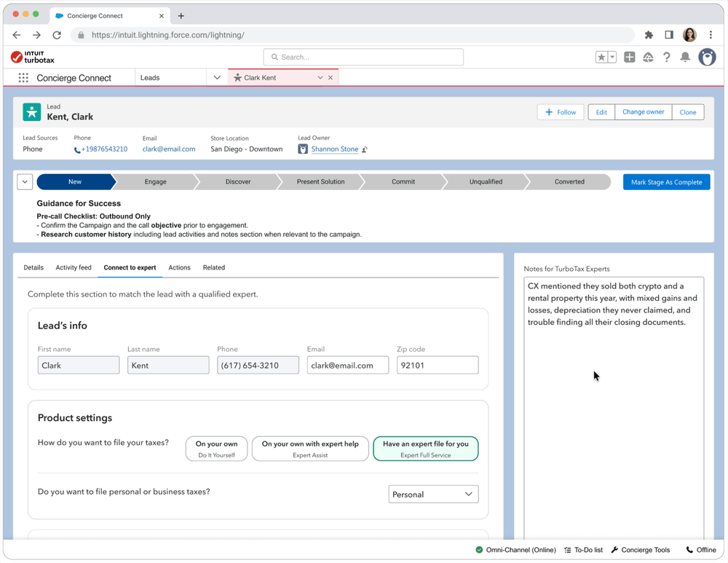Select Have an expert file for you option
Image resolution: width=728 pixels, height=563 pixels.
(x=426, y=449)
